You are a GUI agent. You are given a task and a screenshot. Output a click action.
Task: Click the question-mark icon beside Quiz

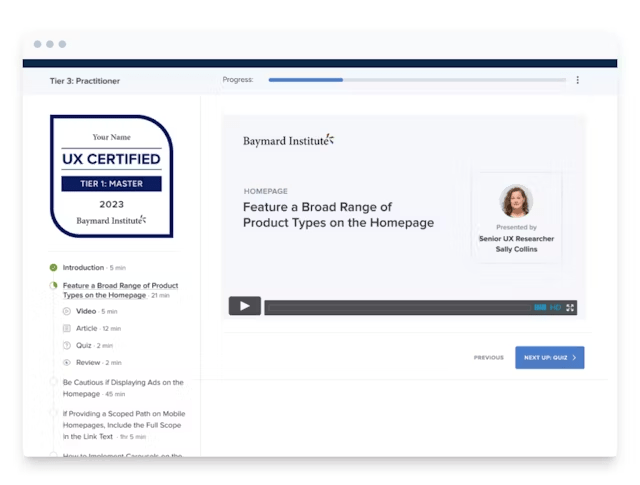click(67, 345)
